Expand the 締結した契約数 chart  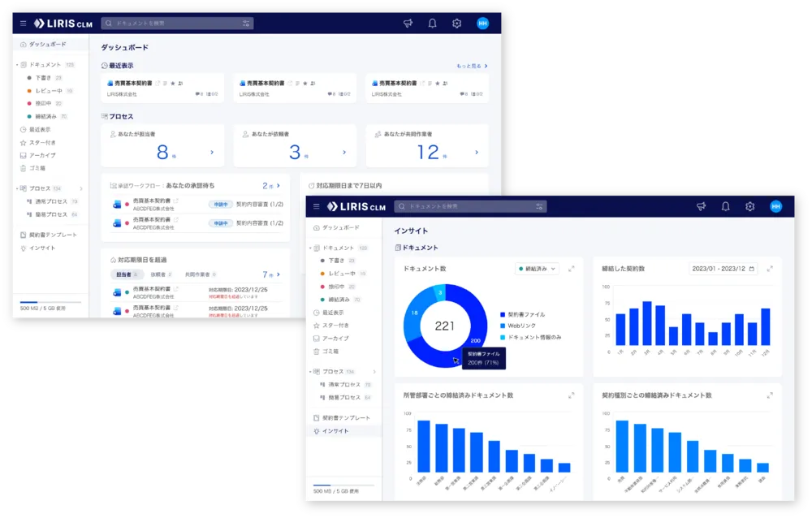click(770, 269)
